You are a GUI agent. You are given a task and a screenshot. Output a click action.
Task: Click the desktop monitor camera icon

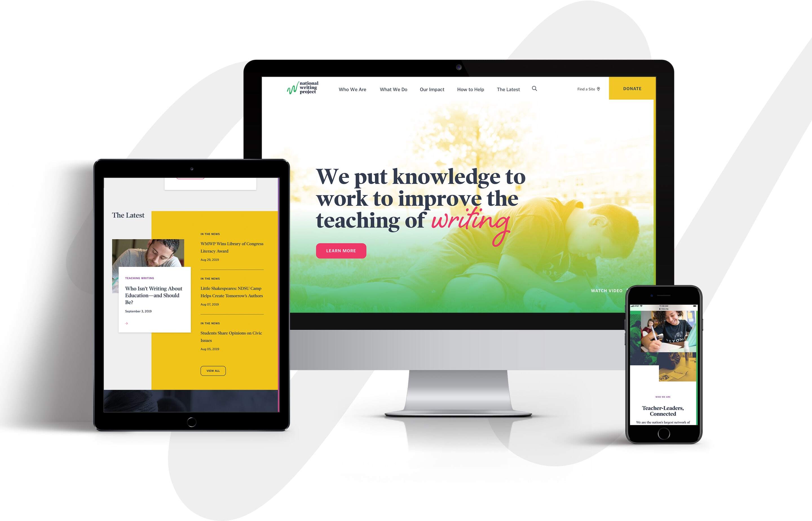(459, 66)
